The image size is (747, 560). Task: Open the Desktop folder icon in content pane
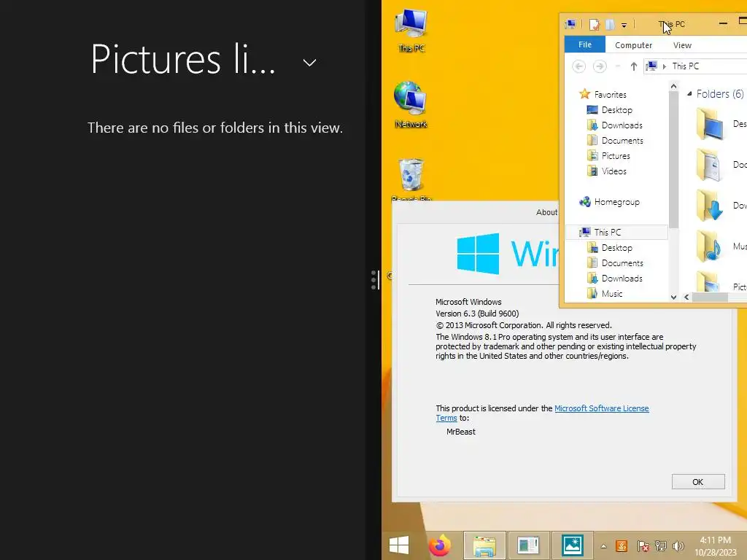(711, 123)
